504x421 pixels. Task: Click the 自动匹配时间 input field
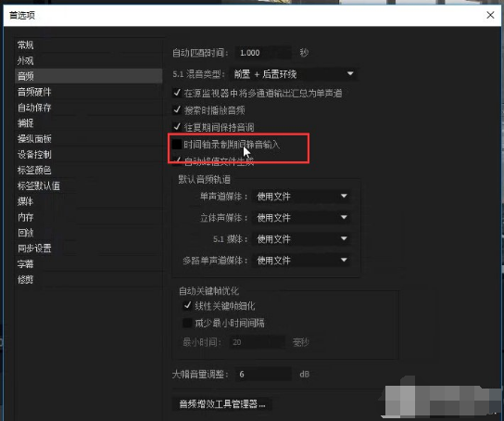click(263, 53)
